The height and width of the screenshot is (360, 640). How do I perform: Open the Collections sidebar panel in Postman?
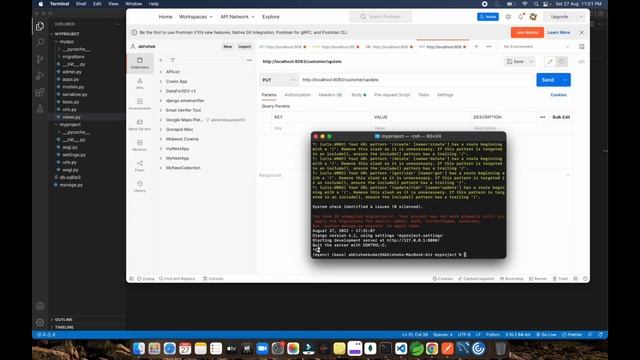(x=140, y=63)
